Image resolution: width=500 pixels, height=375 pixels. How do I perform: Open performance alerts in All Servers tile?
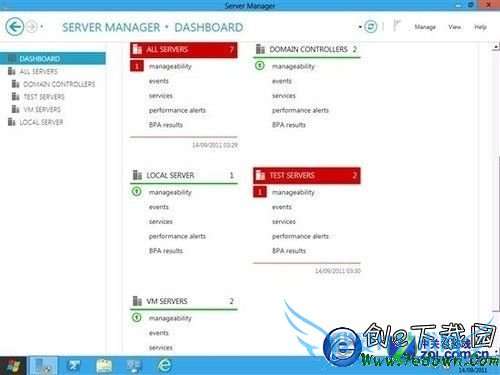177,110
